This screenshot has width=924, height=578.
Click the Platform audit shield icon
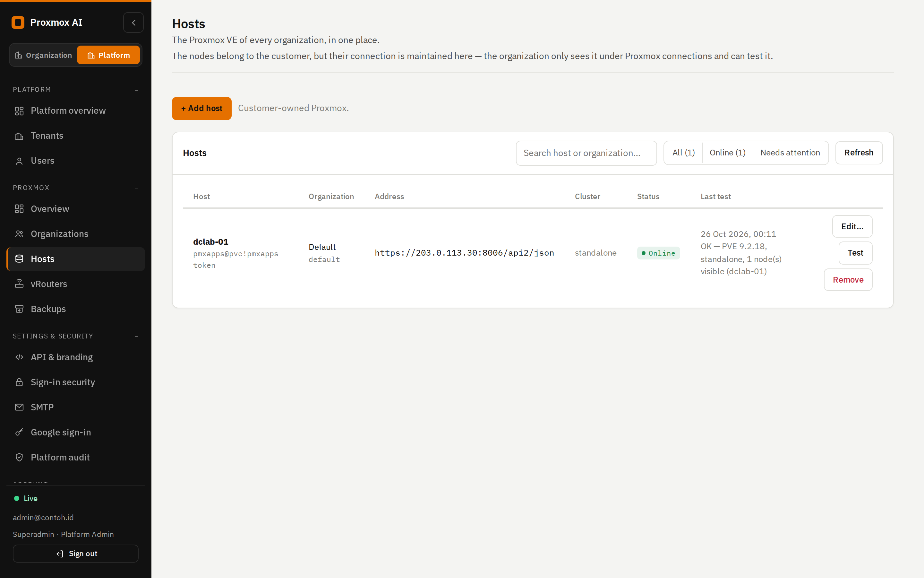click(19, 458)
